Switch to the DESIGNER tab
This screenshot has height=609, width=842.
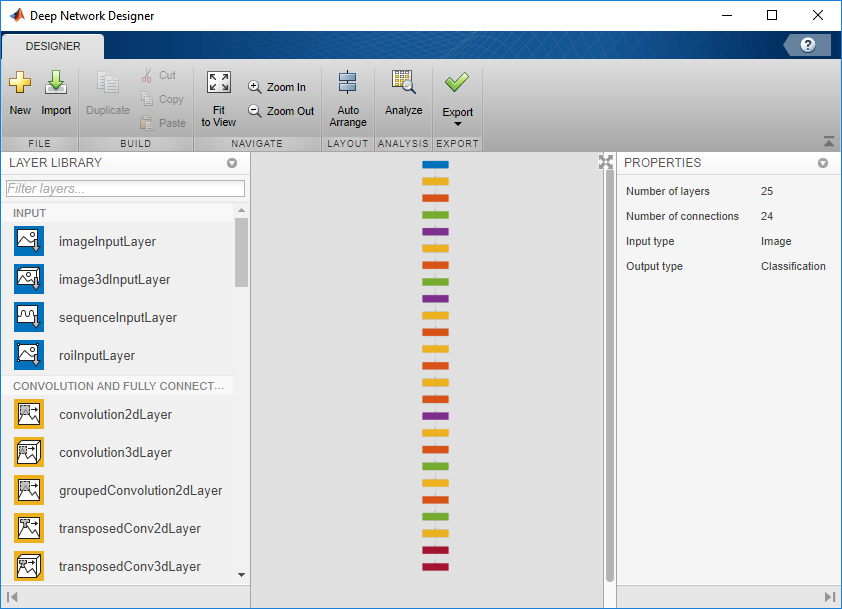point(53,46)
